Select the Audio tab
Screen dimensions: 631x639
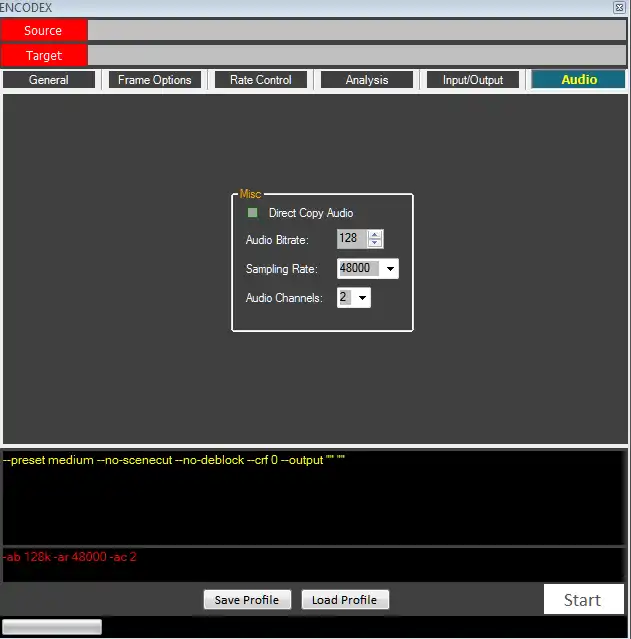coord(579,79)
